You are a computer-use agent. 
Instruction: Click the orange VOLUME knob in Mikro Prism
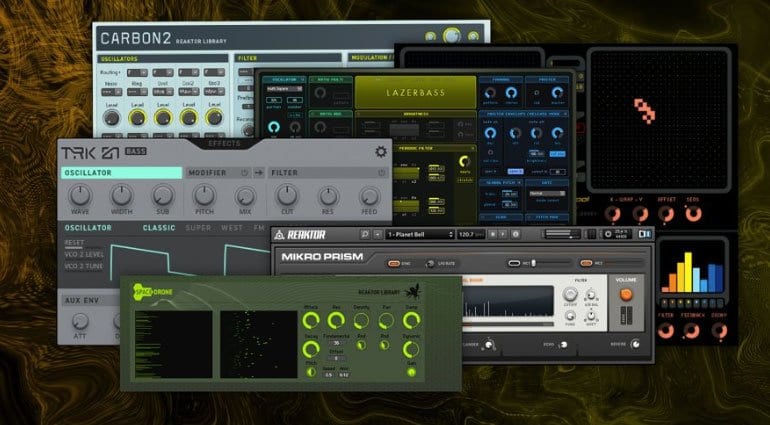coord(626,294)
